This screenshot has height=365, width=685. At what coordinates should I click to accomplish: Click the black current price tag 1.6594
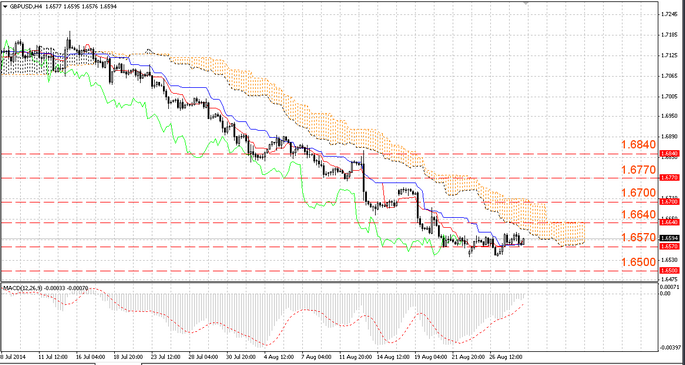coord(669,238)
